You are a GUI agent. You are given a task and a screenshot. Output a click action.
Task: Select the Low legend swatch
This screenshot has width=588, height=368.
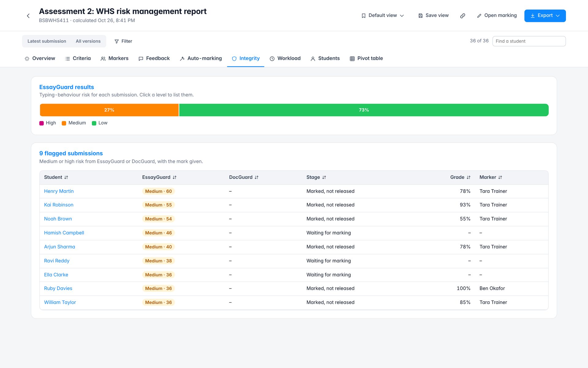pos(94,123)
